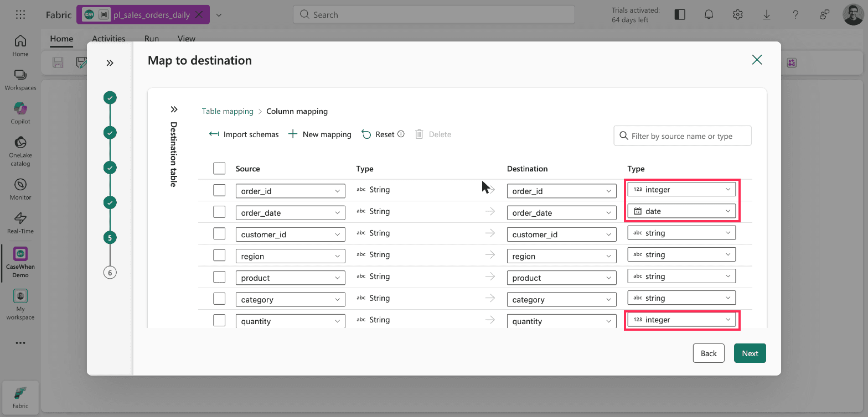
Task: Open notifications bell
Action: point(709,15)
